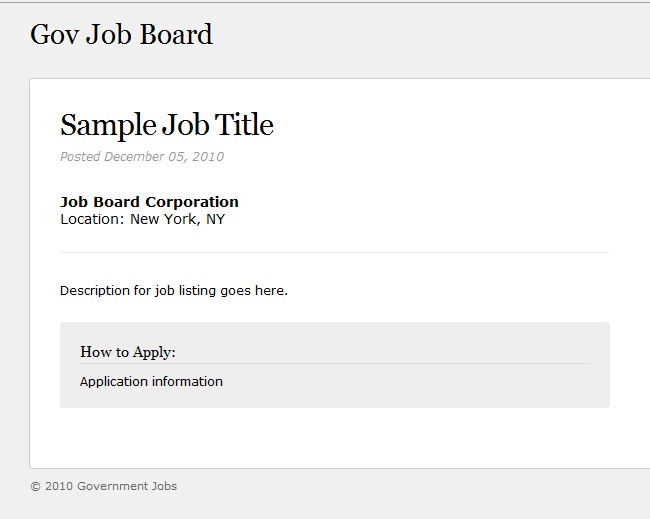Click the How to Apply heading
Screen dimensions: 650x519
128,352
